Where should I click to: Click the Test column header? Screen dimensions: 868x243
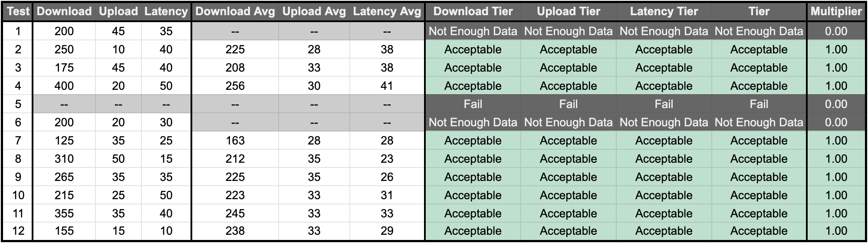[x=18, y=12]
